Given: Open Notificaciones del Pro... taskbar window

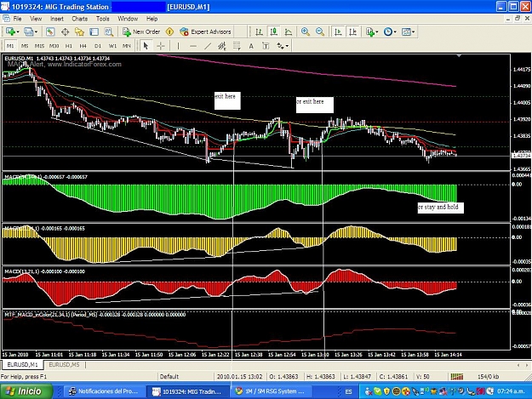Looking at the screenshot, I should click(x=104, y=391).
